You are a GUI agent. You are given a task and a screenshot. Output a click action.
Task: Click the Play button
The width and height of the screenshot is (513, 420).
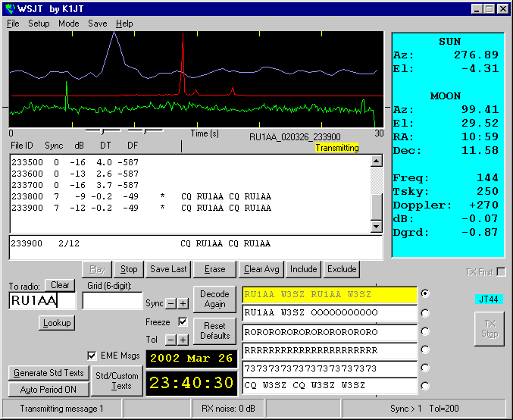tap(97, 269)
